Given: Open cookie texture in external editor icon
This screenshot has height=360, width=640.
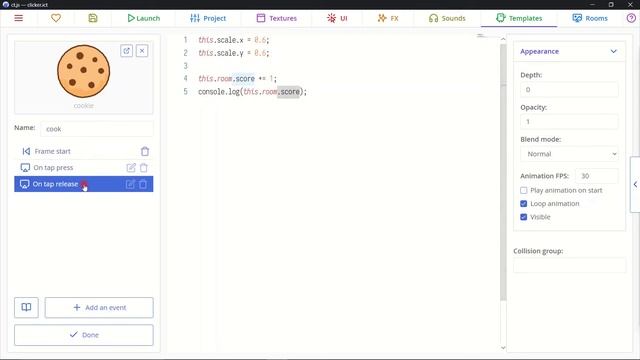Looking at the screenshot, I should (127, 51).
